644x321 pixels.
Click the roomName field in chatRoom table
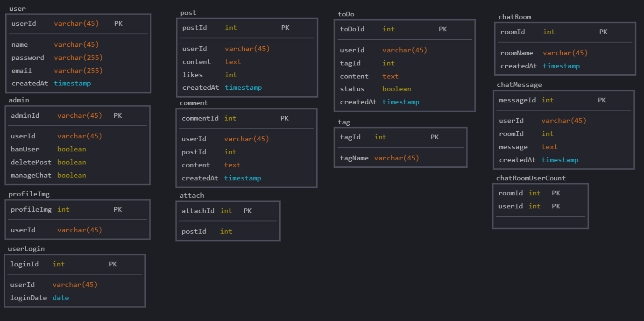coord(517,53)
